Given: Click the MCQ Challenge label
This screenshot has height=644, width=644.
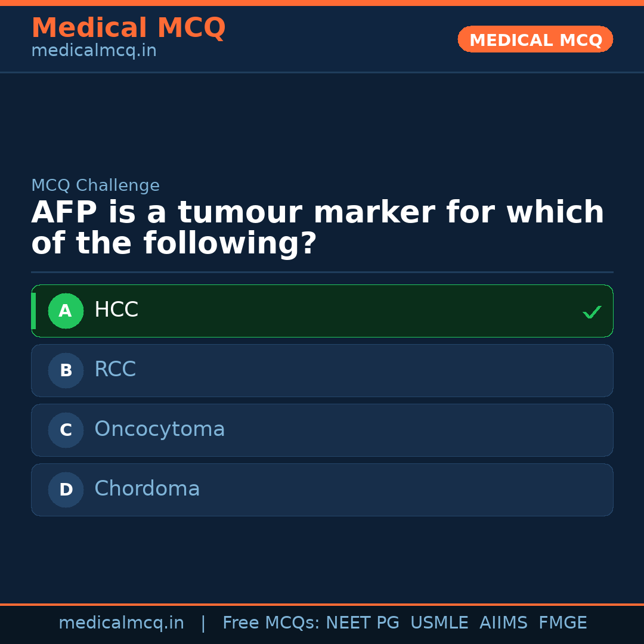Looking at the screenshot, I should click(x=95, y=185).
